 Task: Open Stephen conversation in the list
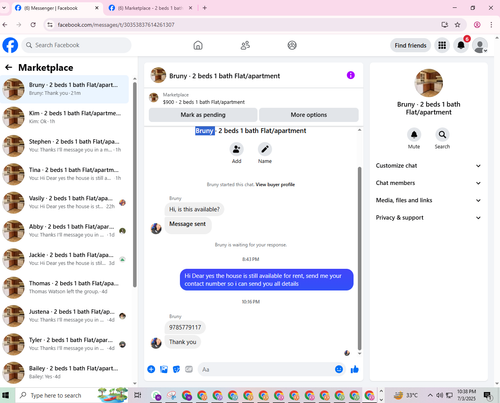65,146
